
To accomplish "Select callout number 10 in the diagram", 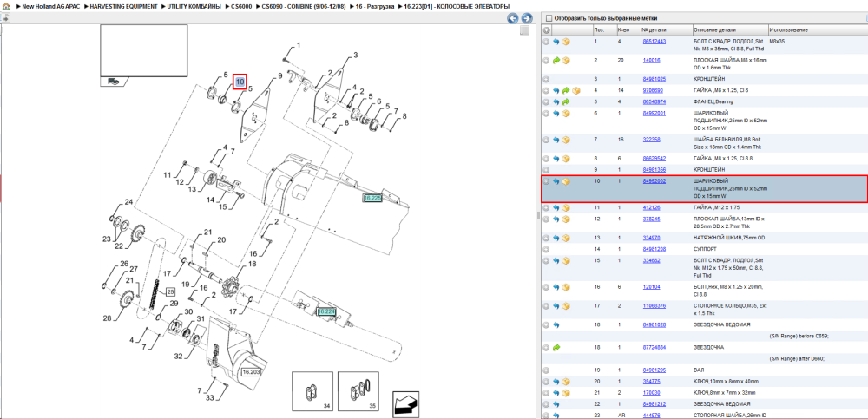I will (x=240, y=82).
